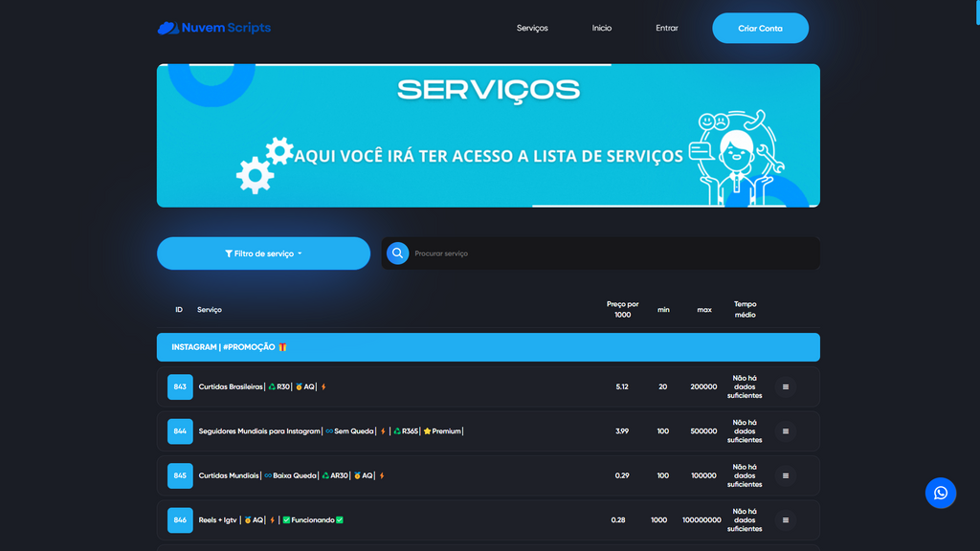Screen dimensions: 980x551
Task: Click the Tempo médio column header
Action: [x=745, y=309]
